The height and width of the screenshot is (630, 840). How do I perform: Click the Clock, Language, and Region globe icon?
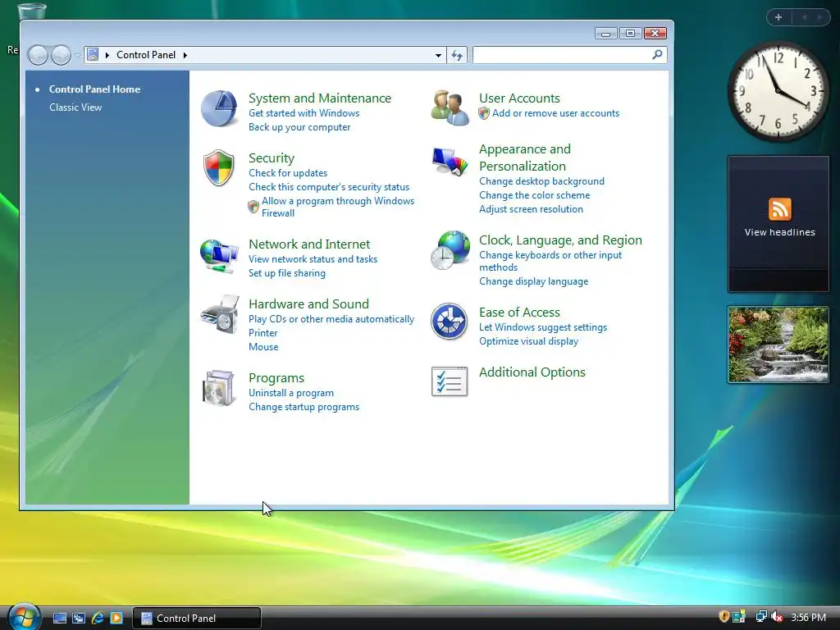point(450,250)
